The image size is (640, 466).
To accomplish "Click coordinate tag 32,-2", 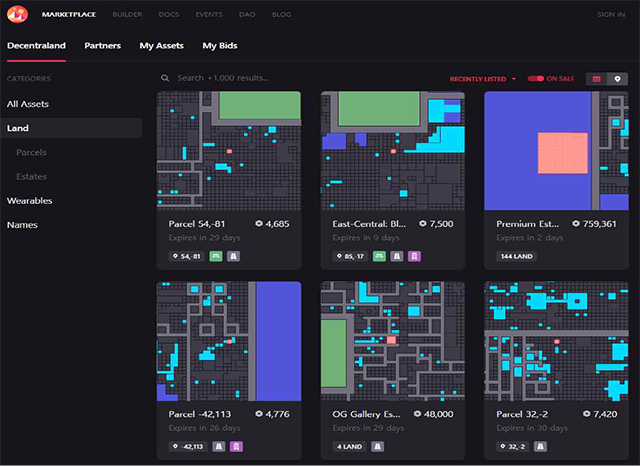I will [x=513, y=446].
